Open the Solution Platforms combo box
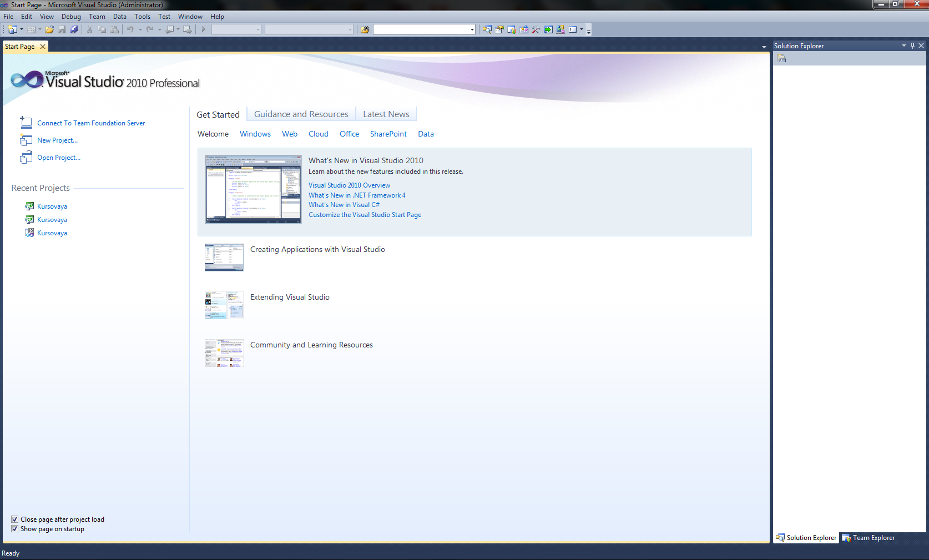The width and height of the screenshot is (929, 560). tap(309, 29)
